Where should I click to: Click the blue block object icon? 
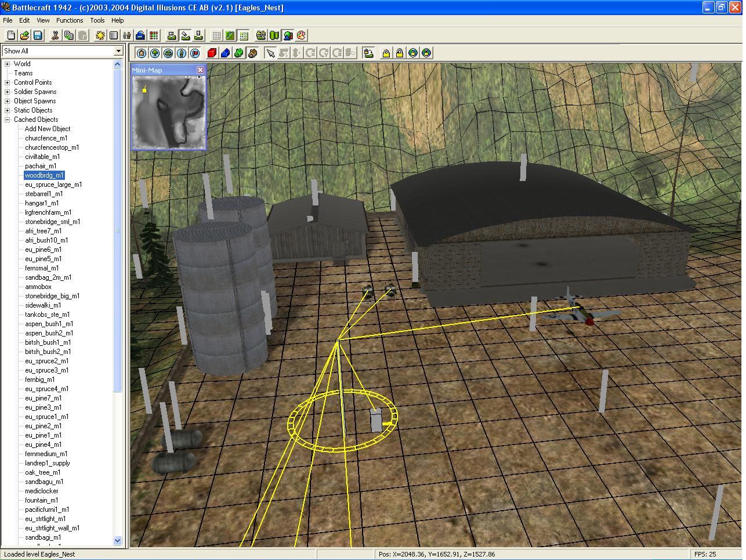pos(225,53)
